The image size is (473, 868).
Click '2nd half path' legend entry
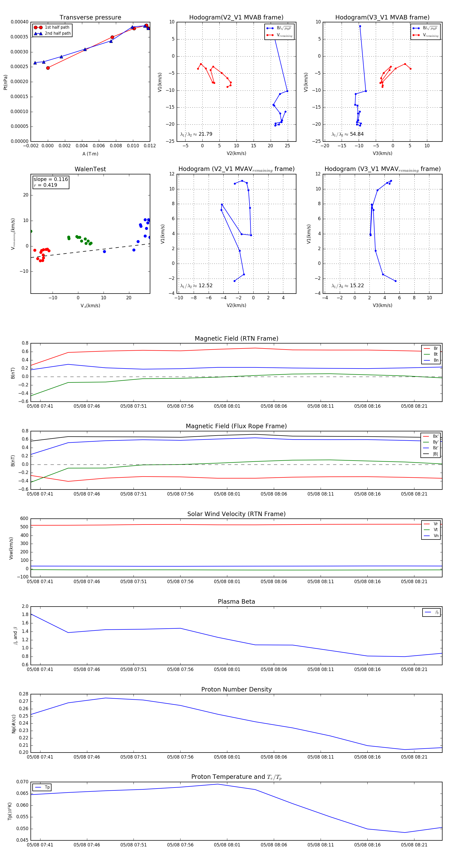[53, 33]
